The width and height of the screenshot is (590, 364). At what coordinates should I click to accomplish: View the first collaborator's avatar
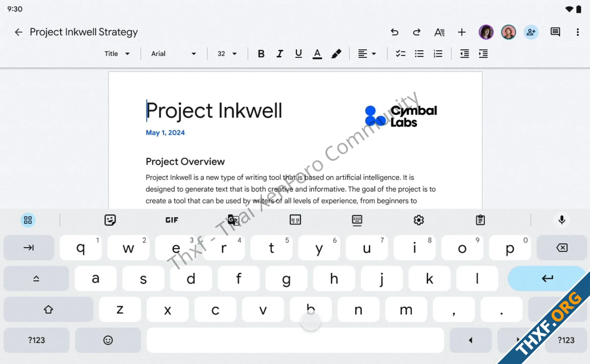click(x=486, y=32)
